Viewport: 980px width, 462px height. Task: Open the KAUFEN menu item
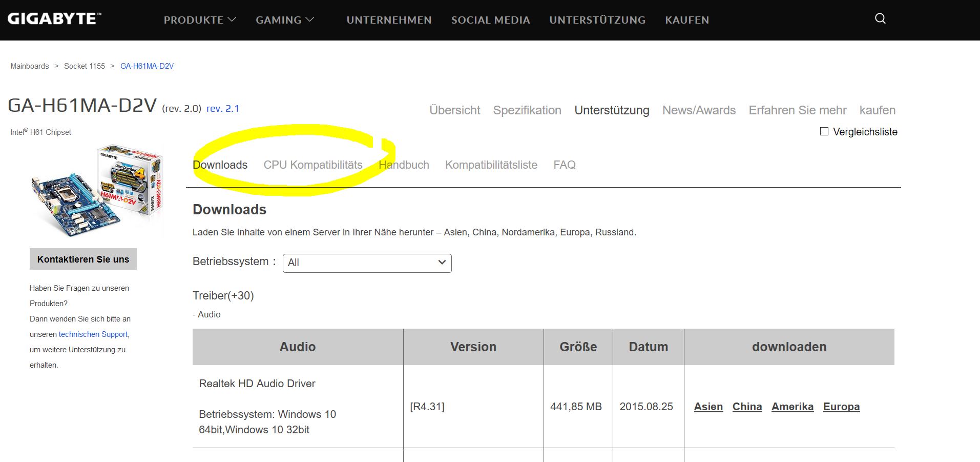coord(687,20)
